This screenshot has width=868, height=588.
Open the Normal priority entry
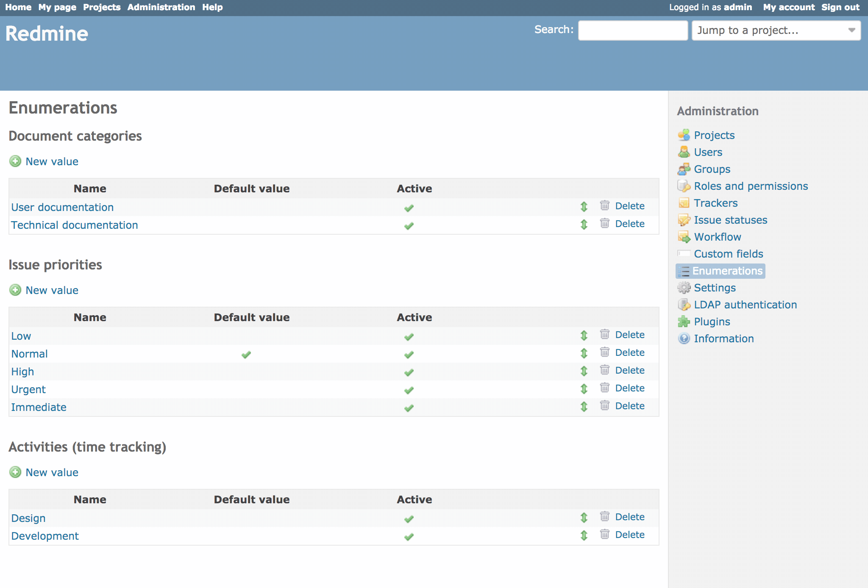tap(29, 354)
